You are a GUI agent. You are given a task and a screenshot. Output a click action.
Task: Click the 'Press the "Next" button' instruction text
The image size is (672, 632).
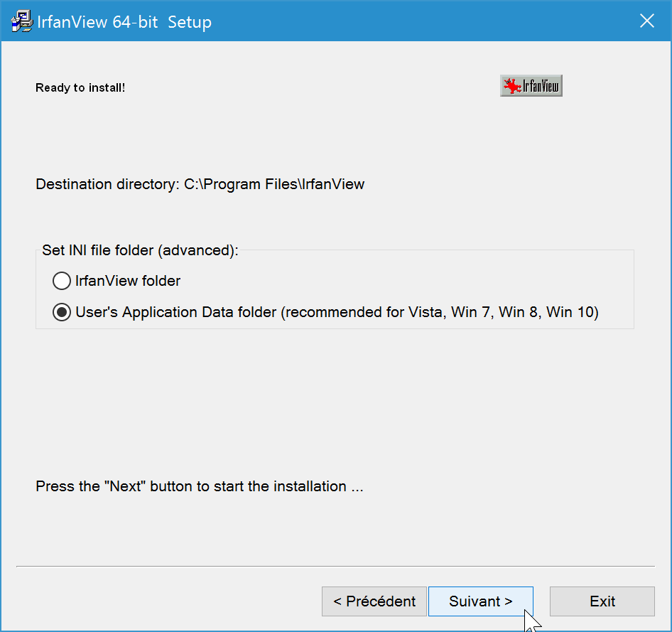pyautogui.click(x=200, y=486)
